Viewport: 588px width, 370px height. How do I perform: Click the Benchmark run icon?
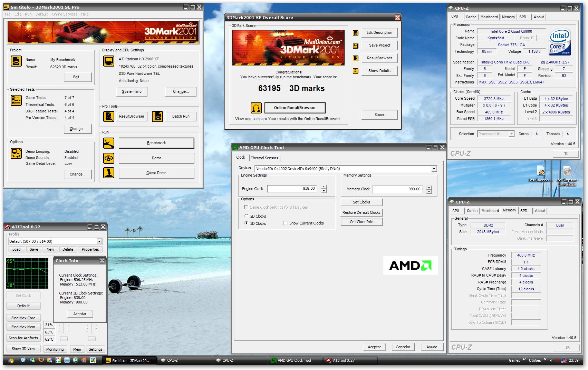tap(109, 143)
